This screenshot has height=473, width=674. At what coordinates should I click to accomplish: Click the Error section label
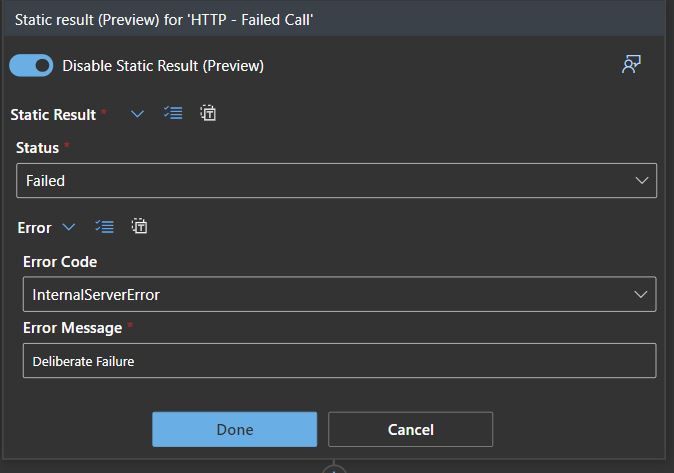[34, 228]
